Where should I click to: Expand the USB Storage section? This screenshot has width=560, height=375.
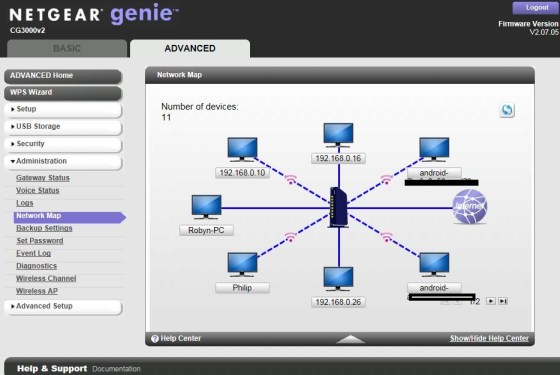(x=63, y=126)
